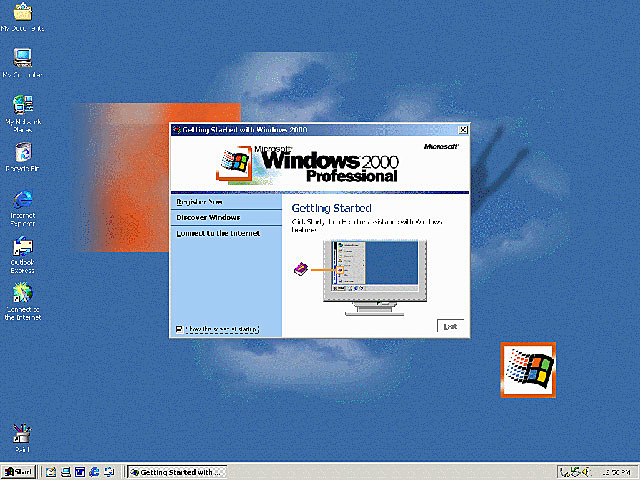Image resolution: width=640 pixels, height=480 pixels.
Task: Choose Connect to the Internet in the dialog
Action: tap(218, 233)
